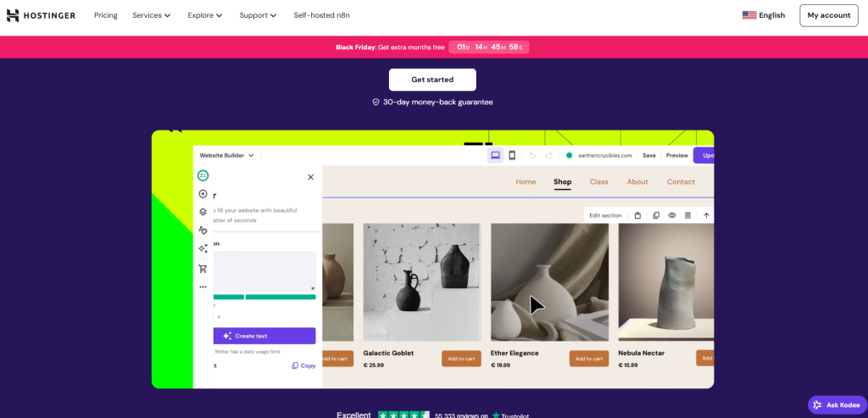Viewport: 868px width, 418px height.
Task: Expand the Support menu
Action: coord(258,15)
